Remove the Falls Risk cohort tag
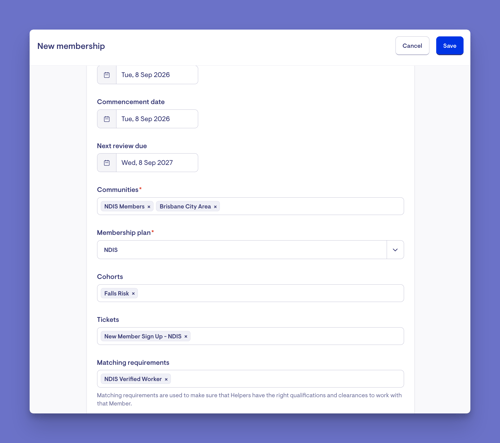The image size is (500, 443). tap(133, 293)
